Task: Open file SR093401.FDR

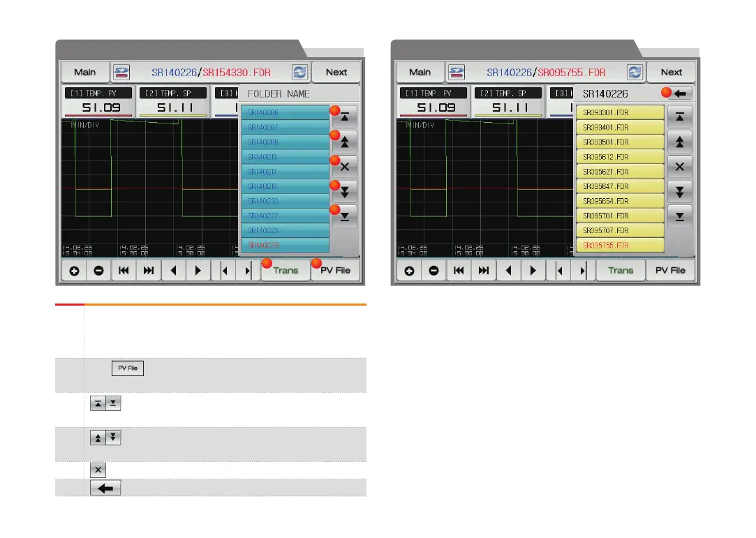Action: [620, 128]
